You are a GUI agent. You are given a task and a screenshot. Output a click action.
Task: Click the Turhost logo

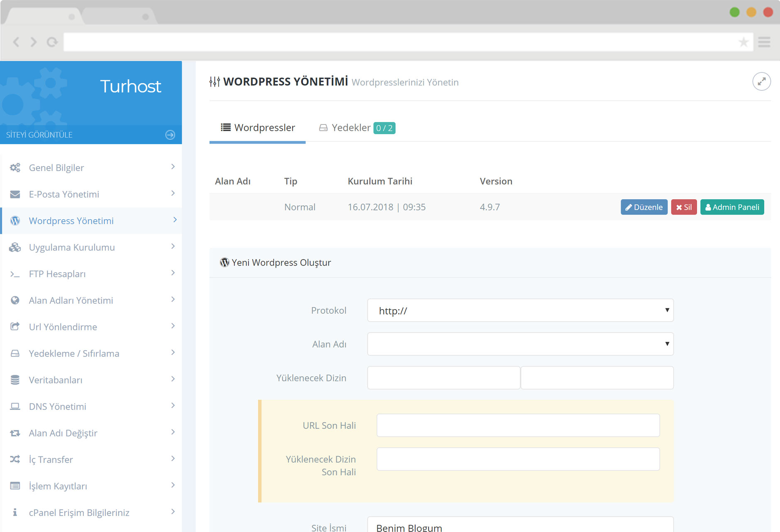pyautogui.click(x=130, y=86)
